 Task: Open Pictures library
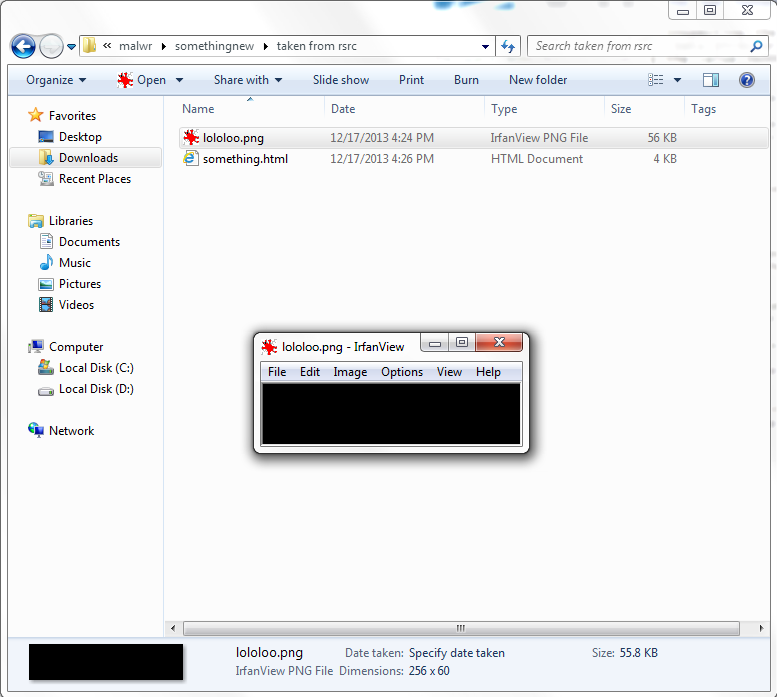pos(79,284)
